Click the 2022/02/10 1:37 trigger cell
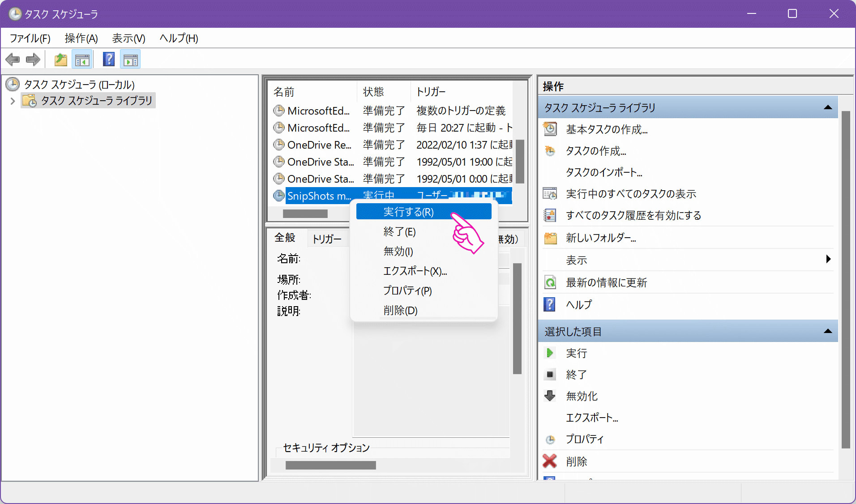 pyautogui.click(x=464, y=145)
